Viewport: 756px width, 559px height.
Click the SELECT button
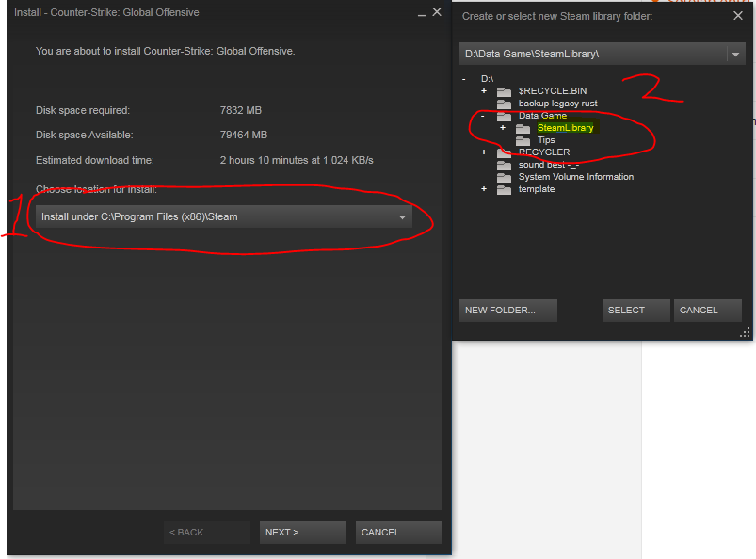point(635,311)
